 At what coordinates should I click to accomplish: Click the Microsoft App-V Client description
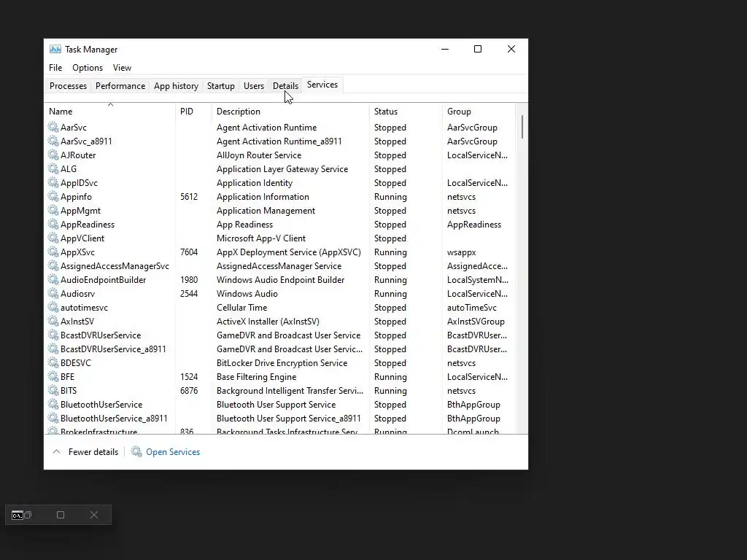(260, 238)
